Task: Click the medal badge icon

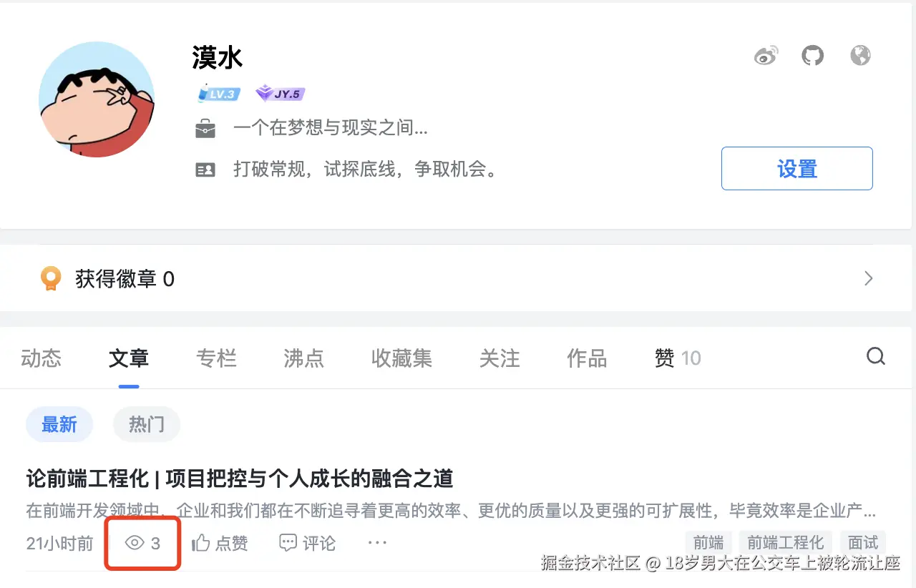Action: 50,278
